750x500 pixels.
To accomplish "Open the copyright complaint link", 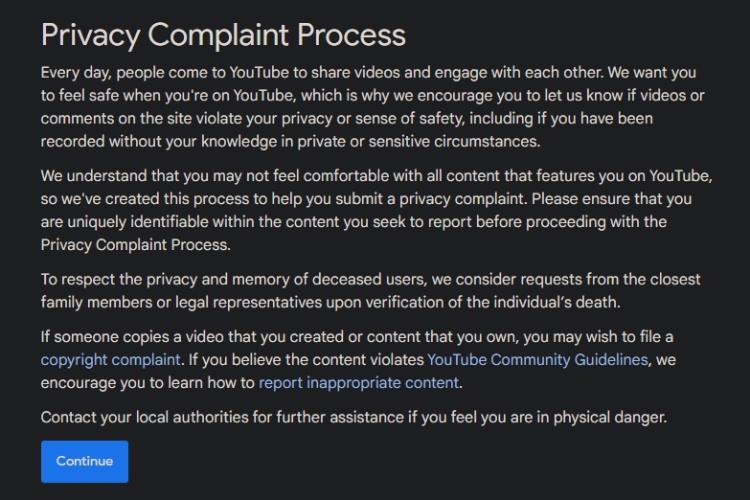I will [110, 360].
